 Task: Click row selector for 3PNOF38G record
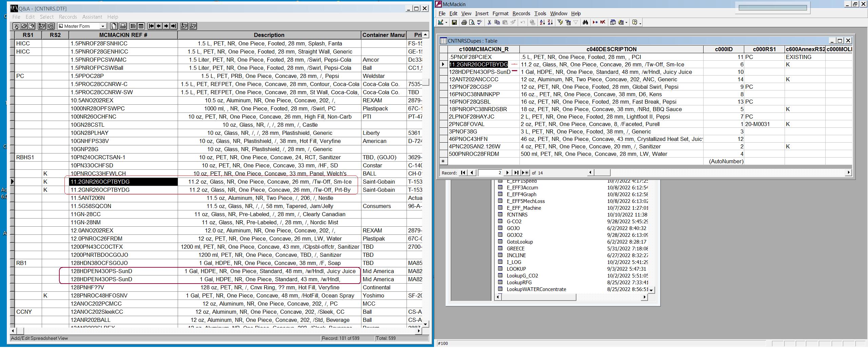click(x=443, y=131)
